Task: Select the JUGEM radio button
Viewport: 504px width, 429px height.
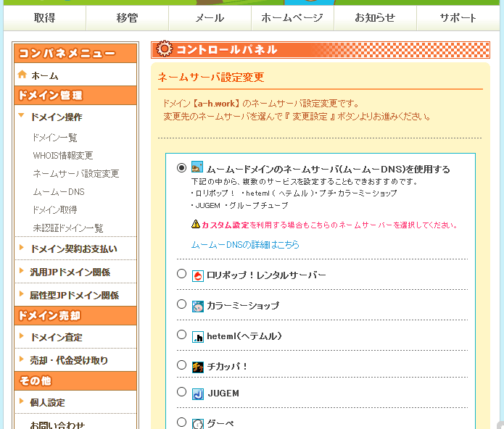Action: click(x=181, y=392)
